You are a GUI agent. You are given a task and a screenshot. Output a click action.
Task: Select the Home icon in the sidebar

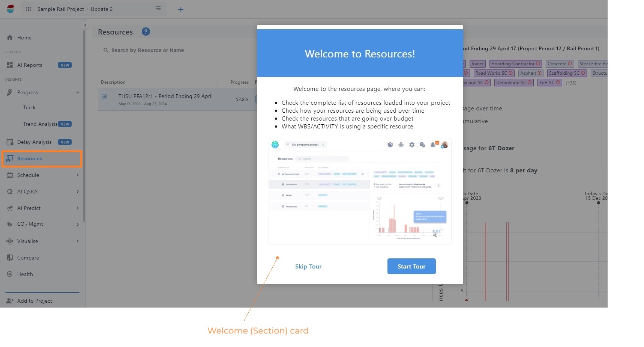(10, 38)
